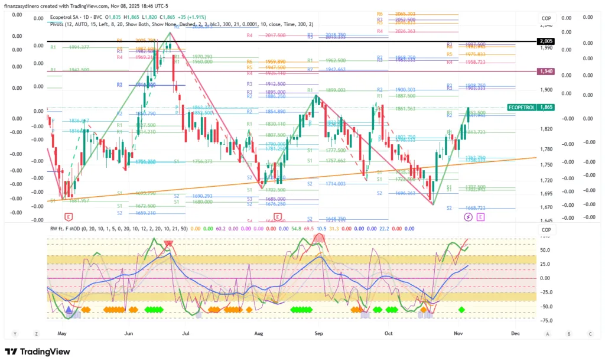Click the red down-triangle signal in late June
The width and height of the screenshot is (605, 364).
point(169,243)
